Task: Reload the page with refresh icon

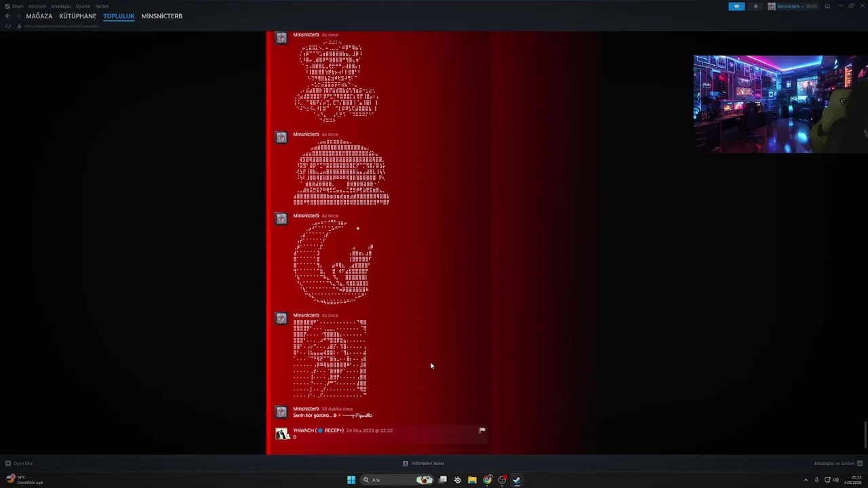Action: coord(8,26)
